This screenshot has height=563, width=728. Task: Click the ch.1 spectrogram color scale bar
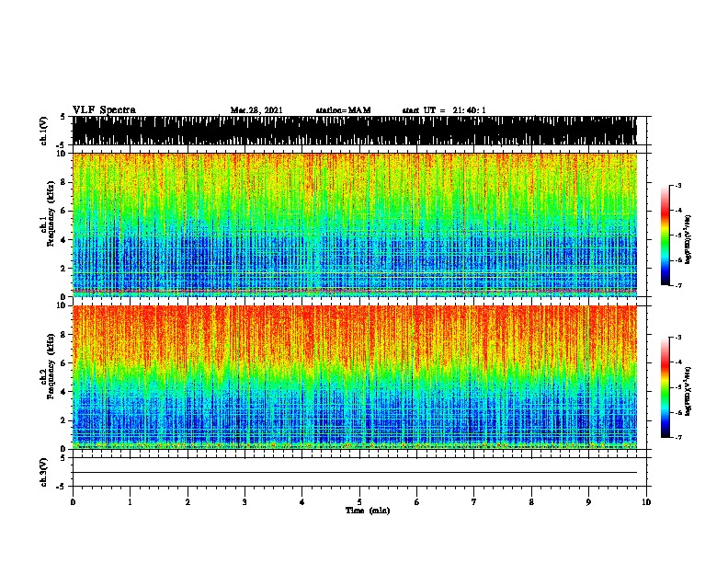665,236
